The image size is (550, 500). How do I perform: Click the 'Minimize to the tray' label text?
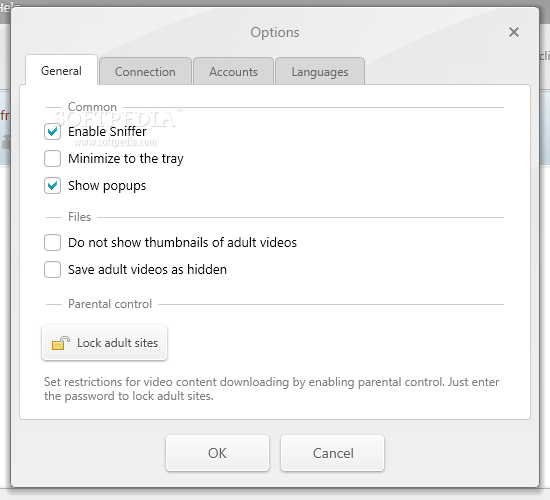(126, 159)
